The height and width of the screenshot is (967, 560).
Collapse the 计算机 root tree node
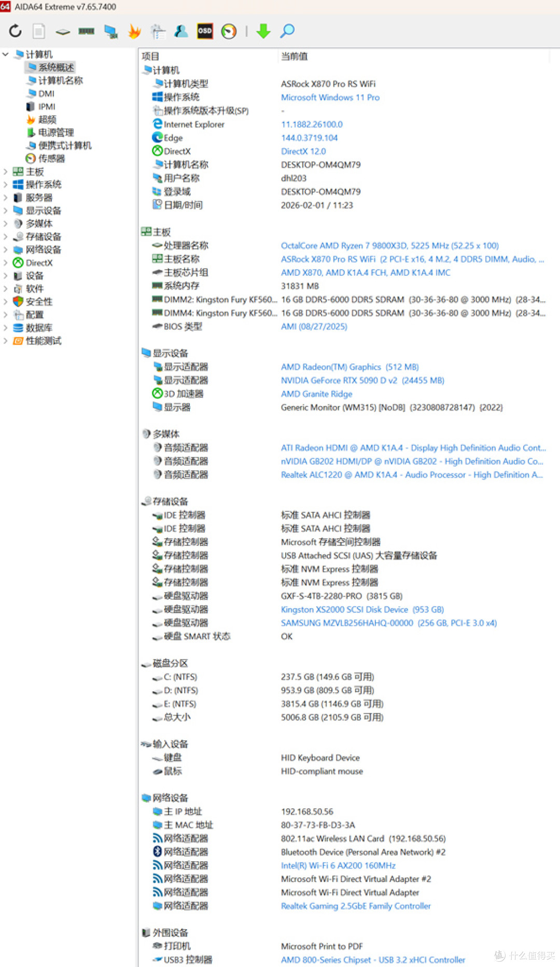[x=5, y=54]
